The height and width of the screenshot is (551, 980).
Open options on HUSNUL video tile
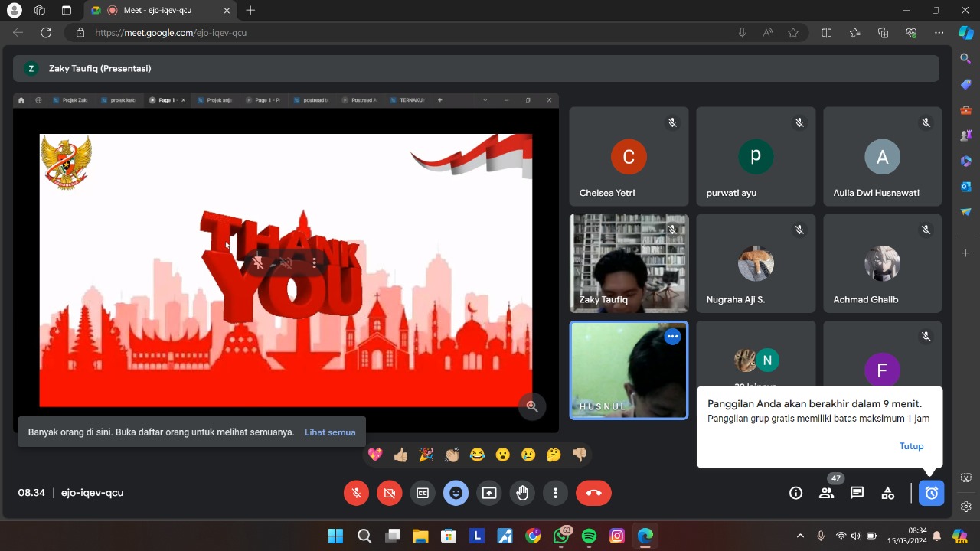point(672,337)
